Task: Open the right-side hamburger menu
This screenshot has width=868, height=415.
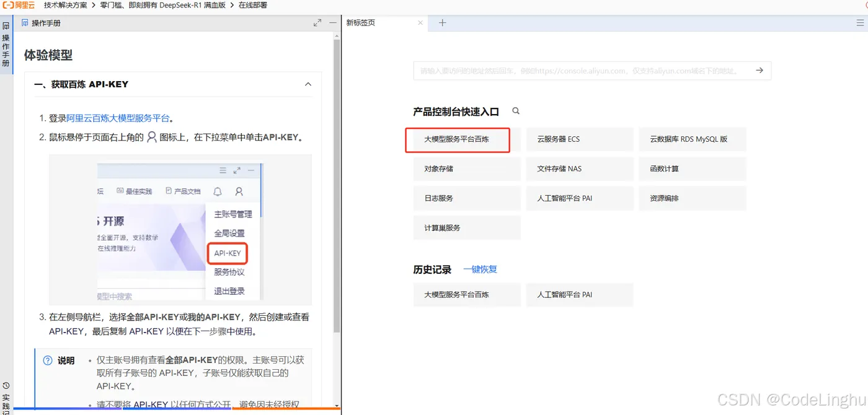Action: [x=860, y=23]
